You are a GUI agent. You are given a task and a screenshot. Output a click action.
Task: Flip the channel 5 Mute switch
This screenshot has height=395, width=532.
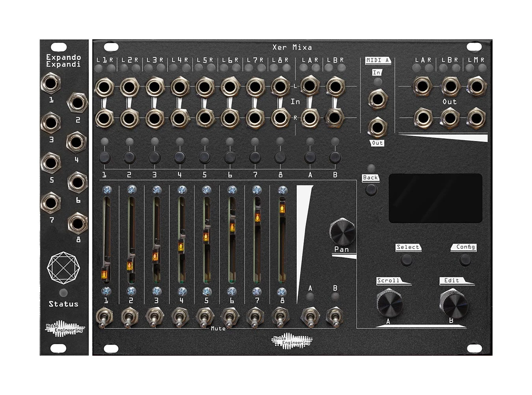205,317
